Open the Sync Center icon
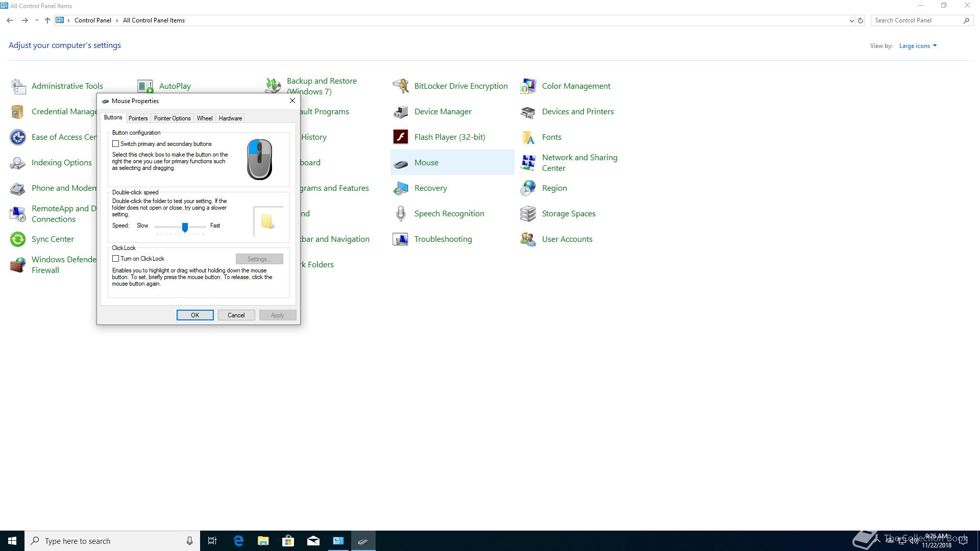The width and height of the screenshot is (980, 551). (18, 239)
